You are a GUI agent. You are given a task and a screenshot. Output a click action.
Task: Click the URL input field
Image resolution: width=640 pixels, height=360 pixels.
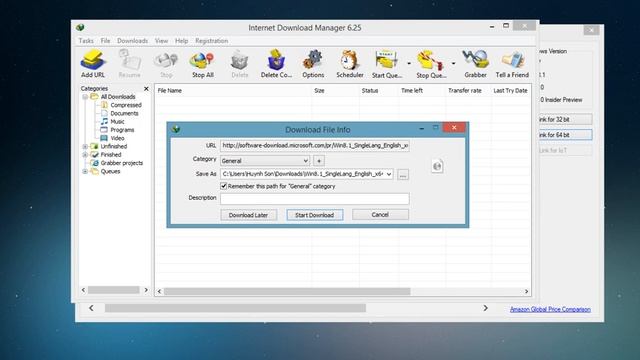coord(315,145)
